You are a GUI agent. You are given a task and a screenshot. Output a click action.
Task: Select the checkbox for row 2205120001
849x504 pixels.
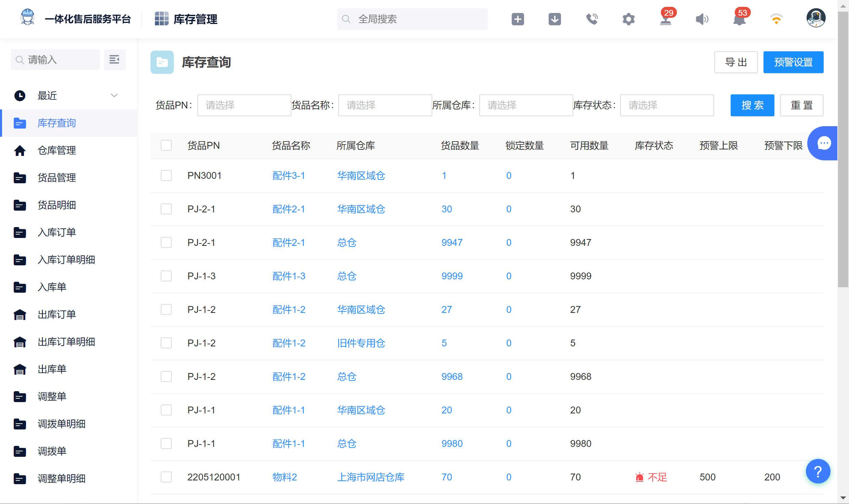[166, 477]
